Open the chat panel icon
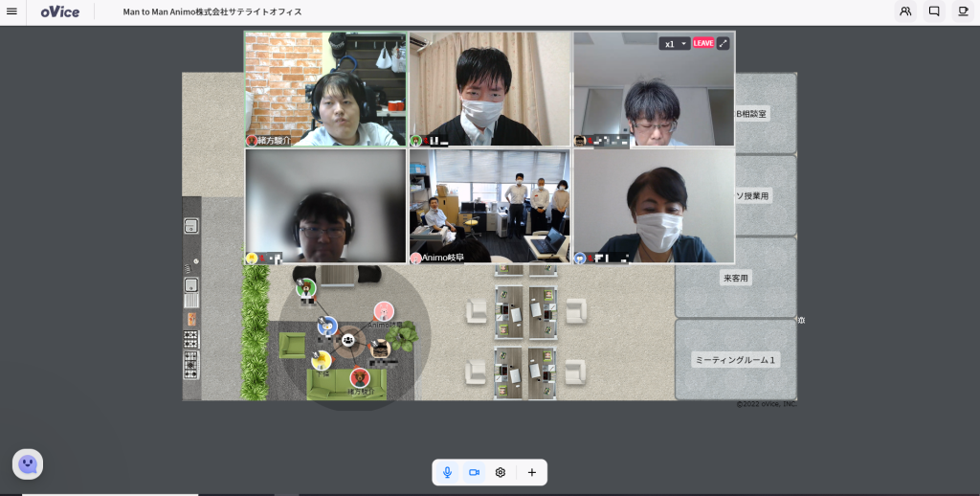This screenshot has width=980, height=496. click(x=934, y=11)
